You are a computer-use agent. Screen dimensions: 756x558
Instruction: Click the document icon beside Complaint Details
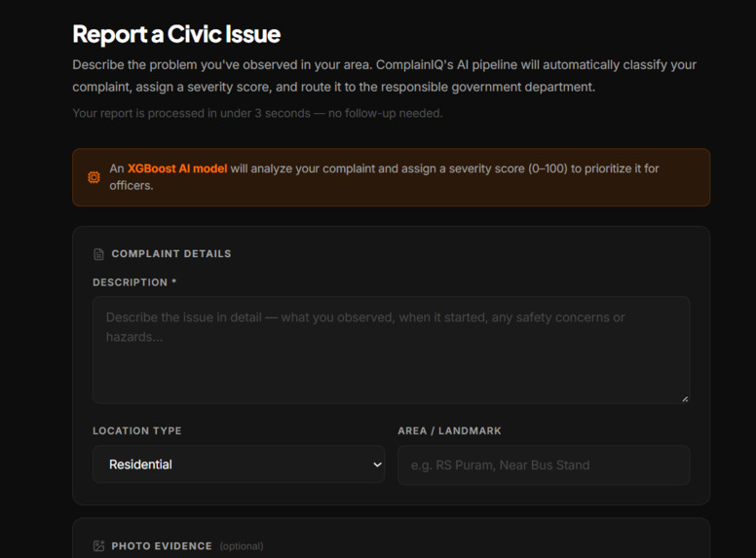click(x=98, y=254)
